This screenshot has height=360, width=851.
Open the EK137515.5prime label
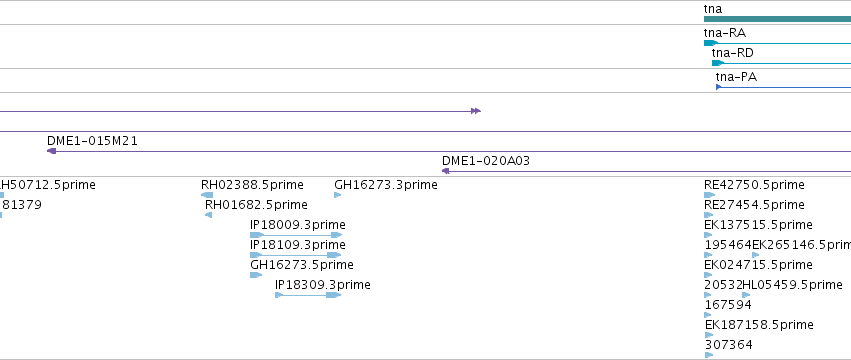point(758,225)
